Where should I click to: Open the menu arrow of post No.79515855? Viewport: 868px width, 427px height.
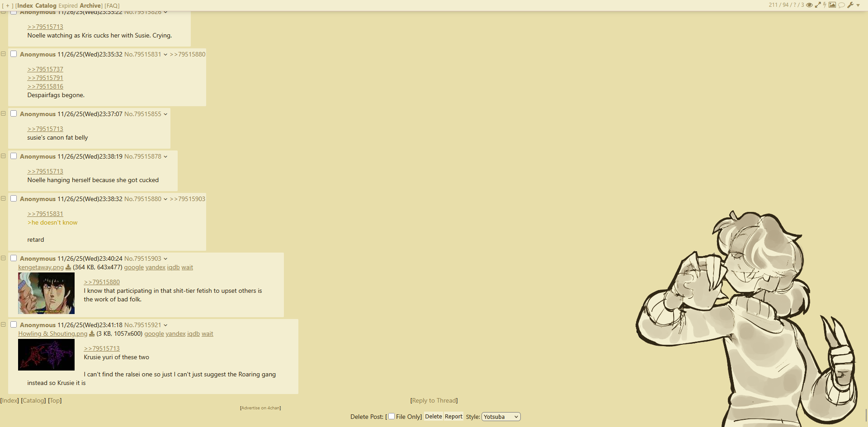[165, 114]
